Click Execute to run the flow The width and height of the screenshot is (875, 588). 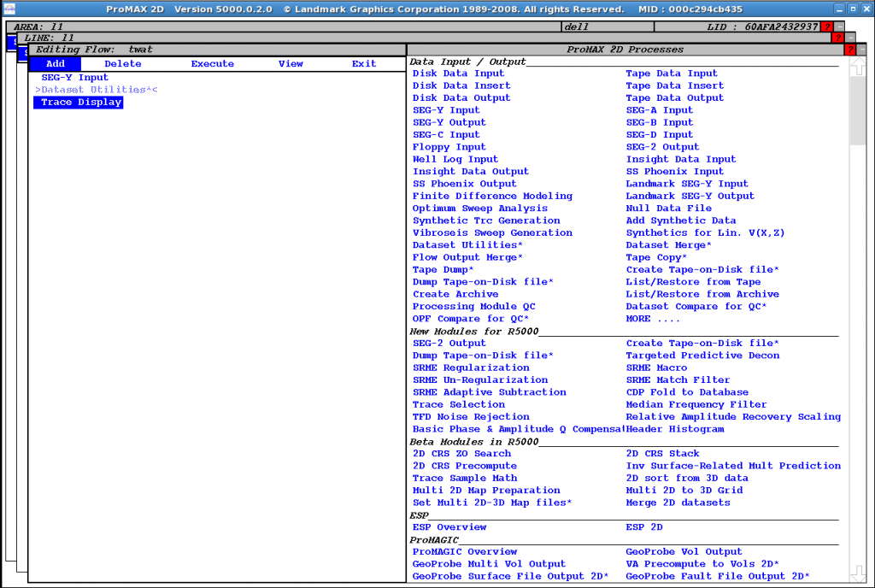pyautogui.click(x=213, y=63)
